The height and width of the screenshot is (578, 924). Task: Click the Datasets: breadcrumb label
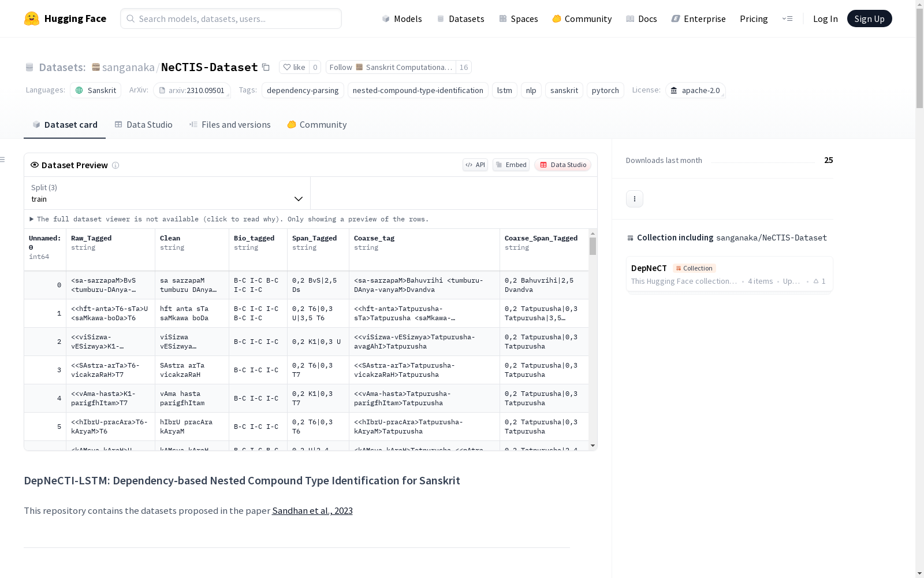(62, 67)
